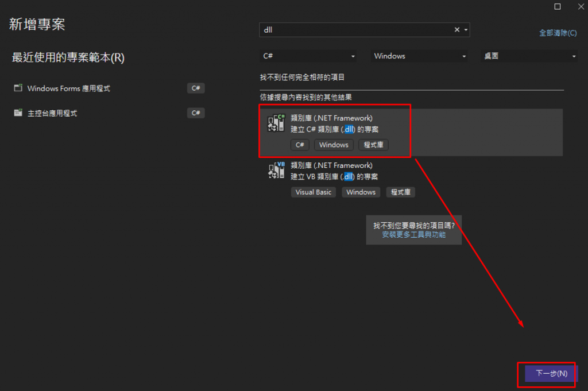Click the 程式庫 tag under C# 類別庫
Viewport: 588px width, 391px height.
coord(373,145)
